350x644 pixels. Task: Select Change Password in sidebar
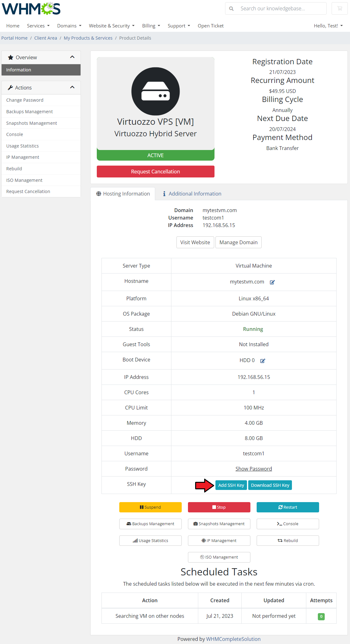41,100
